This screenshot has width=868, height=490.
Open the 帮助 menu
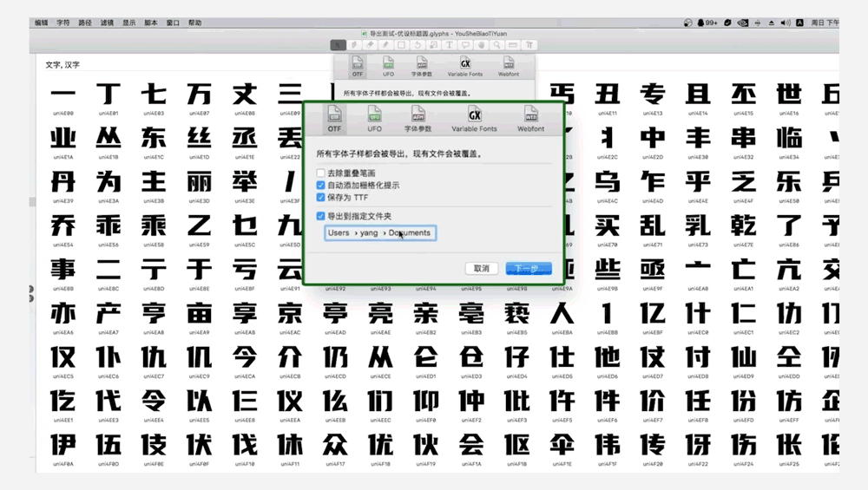(194, 23)
